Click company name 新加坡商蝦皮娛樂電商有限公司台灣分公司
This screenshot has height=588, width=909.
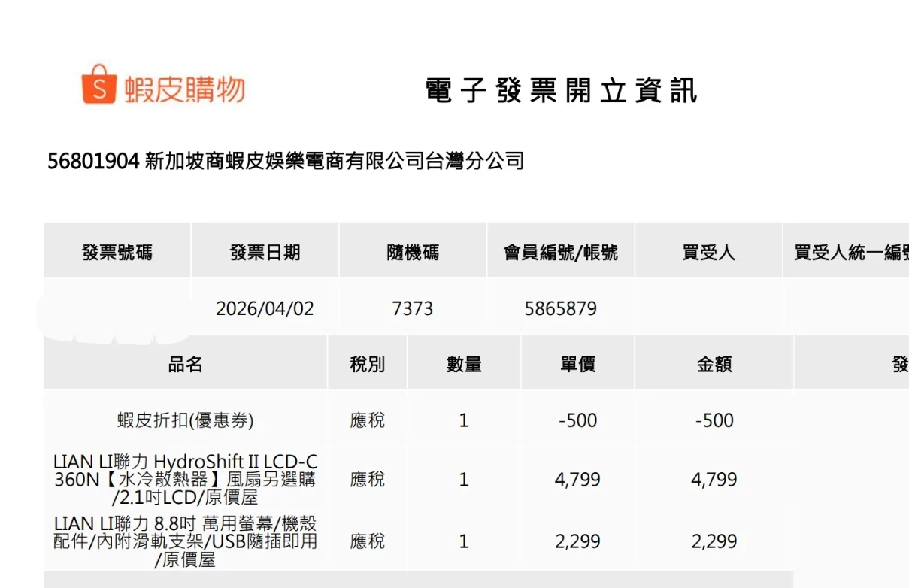click(x=334, y=161)
